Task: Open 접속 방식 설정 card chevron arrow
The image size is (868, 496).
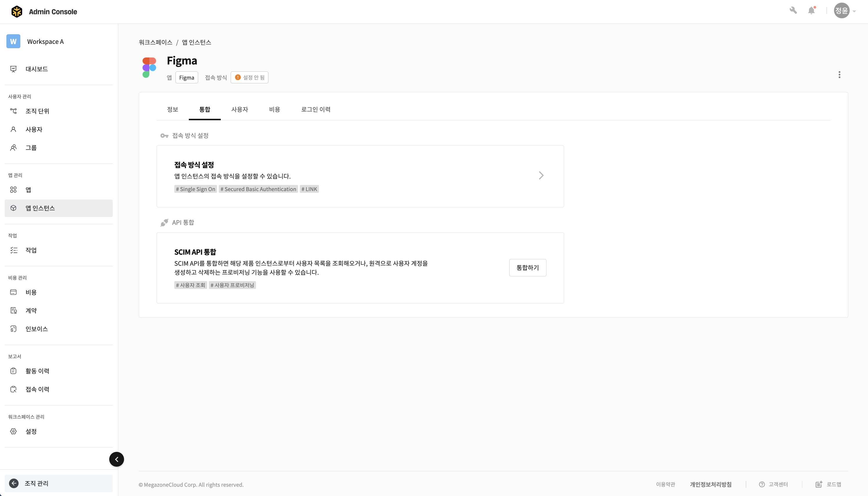Action: (x=541, y=175)
